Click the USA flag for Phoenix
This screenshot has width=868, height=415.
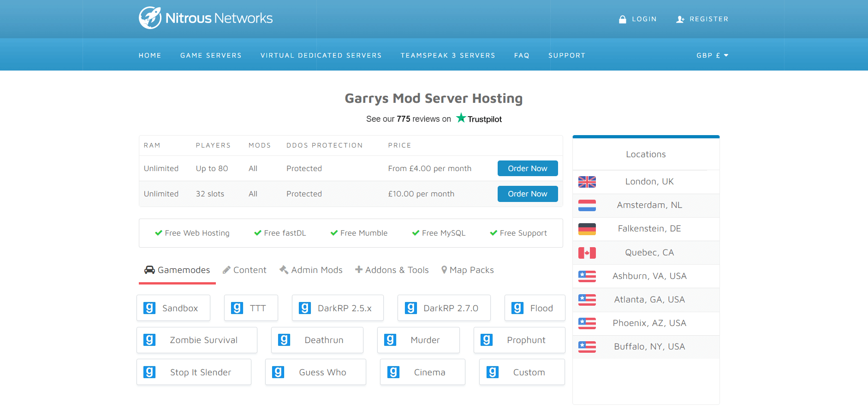[x=587, y=323]
